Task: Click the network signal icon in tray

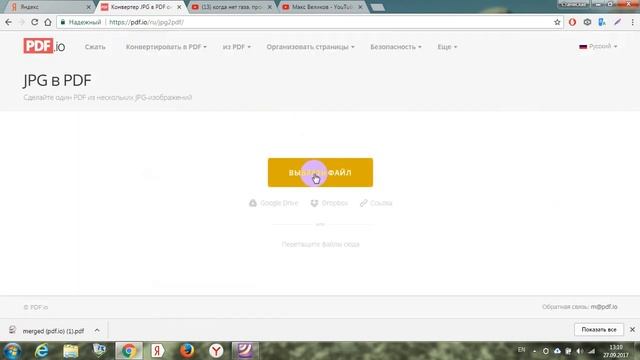Action: coord(591,351)
